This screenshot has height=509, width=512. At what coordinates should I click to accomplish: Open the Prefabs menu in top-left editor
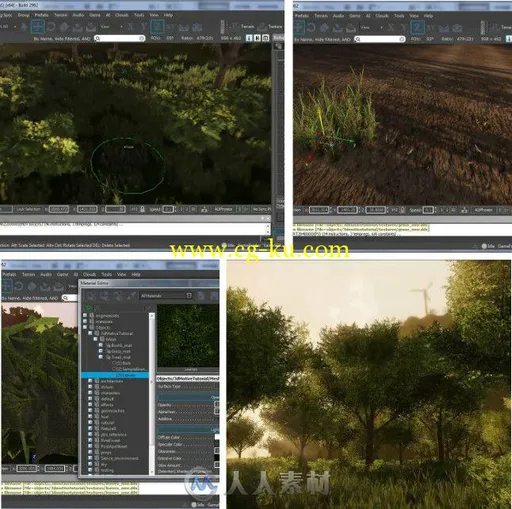pyautogui.click(x=42, y=15)
